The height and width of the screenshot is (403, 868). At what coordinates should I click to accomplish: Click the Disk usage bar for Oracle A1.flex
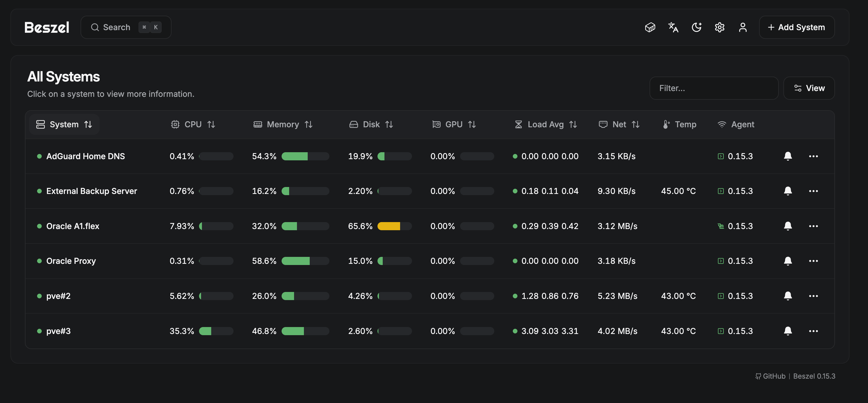[x=394, y=226]
